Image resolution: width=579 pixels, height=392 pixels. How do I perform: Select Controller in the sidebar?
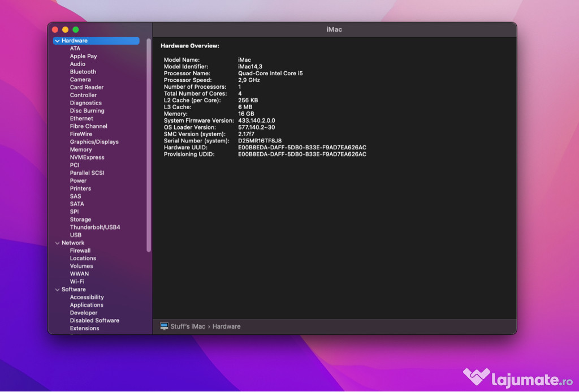tap(84, 95)
